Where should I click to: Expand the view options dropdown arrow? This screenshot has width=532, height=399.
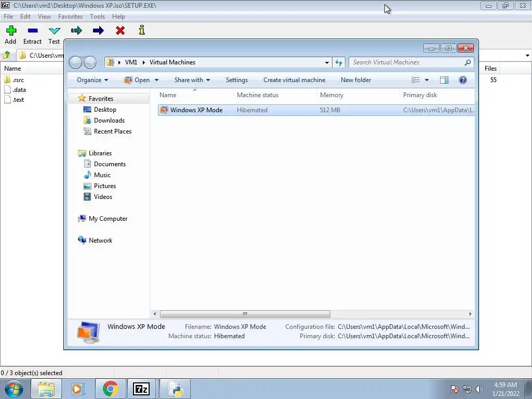427,80
